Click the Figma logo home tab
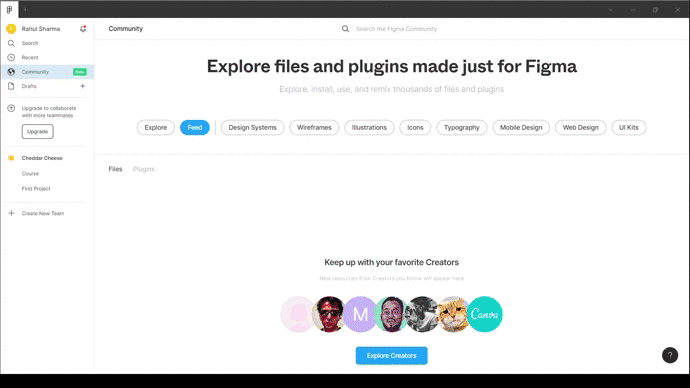Image resolution: width=690 pixels, height=388 pixels. [9, 9]
